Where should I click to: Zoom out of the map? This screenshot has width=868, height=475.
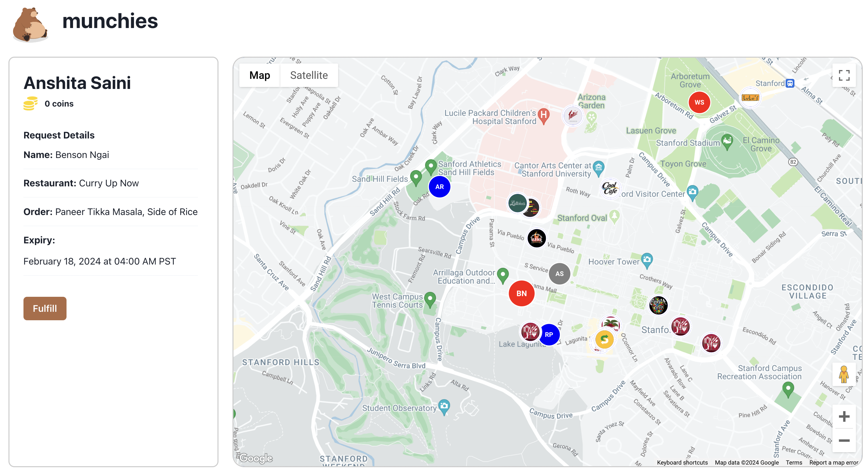(x=844, y=440)
